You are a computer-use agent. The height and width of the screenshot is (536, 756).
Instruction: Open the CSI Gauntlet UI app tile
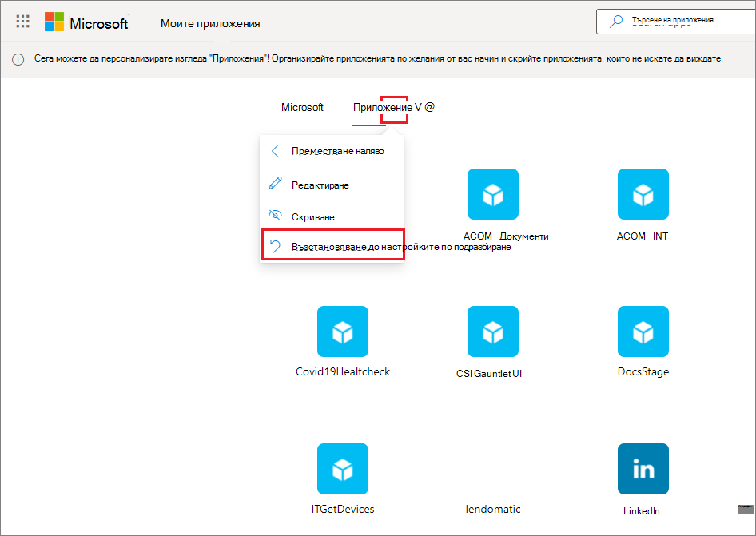493,332
